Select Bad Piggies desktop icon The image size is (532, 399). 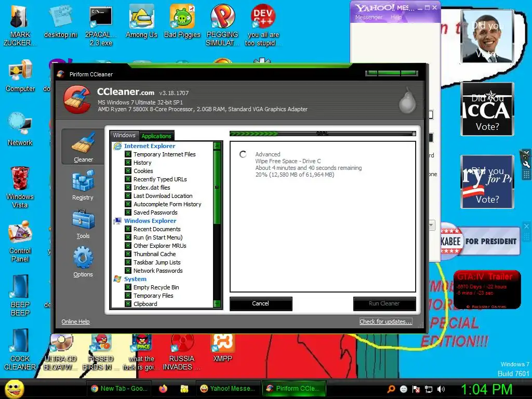(182, 22)
